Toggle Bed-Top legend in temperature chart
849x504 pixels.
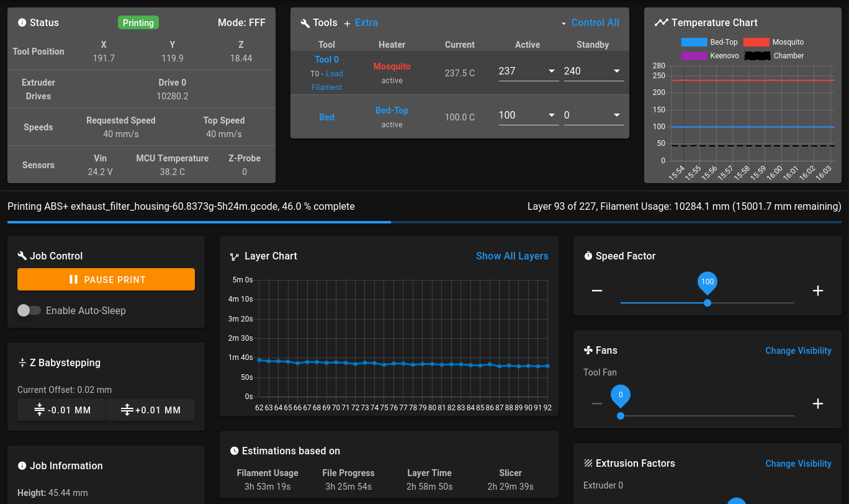tap(709, 42)
